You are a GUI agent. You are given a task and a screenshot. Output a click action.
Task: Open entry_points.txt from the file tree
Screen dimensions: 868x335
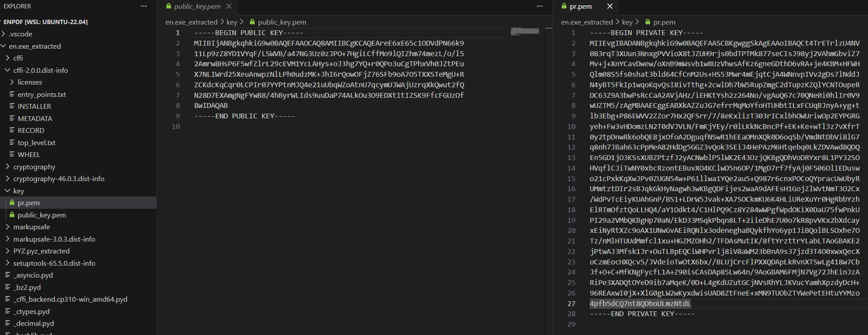tap(42, 94)
